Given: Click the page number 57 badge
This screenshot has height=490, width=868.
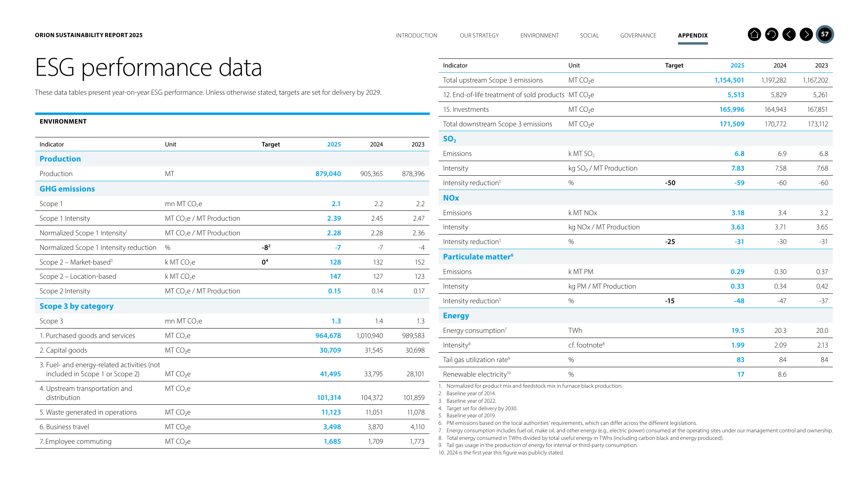Looking at the screenshot, I should [x=825, y=34].
